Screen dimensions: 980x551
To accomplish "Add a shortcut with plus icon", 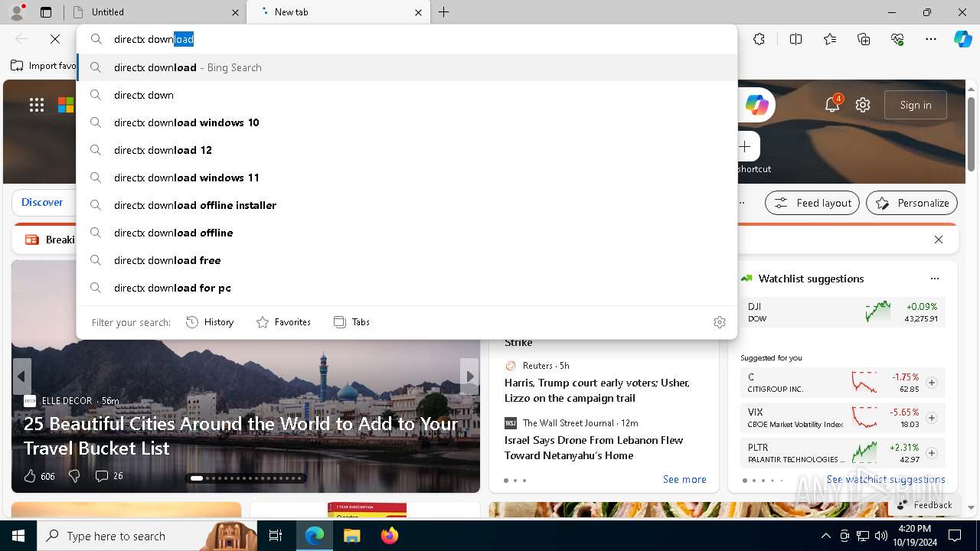I will point(745,146).
